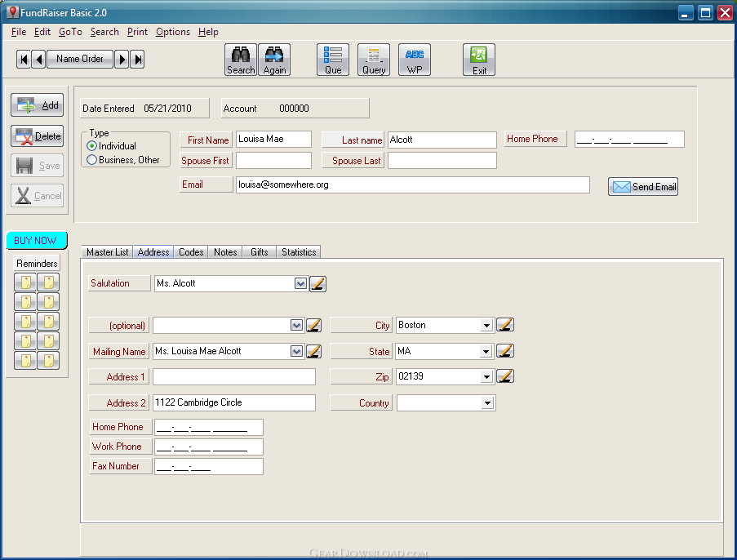Open Search with the binoculars icon
The height and width of the screenshot is (560, 737).
click(x=241, y=60)
